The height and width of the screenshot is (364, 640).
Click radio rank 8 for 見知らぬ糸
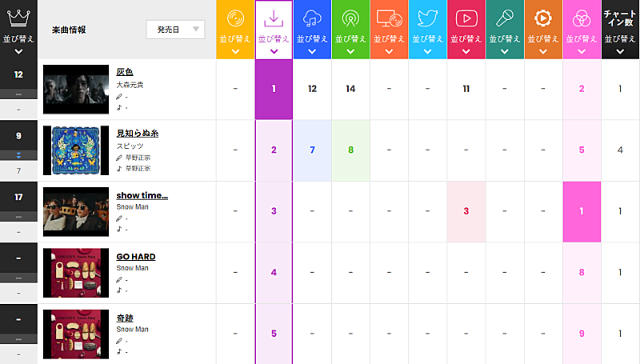pos(350,150)
